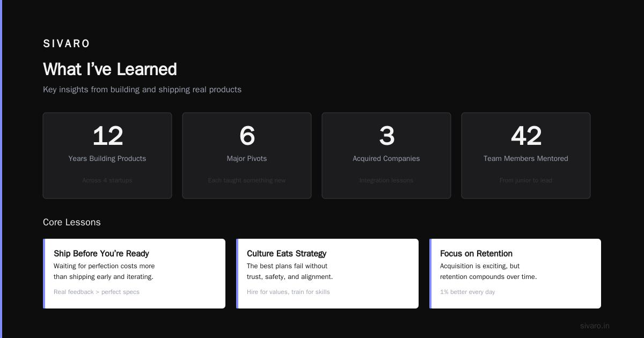Screen dimensions: 644x338
Task: Select the 3 Acquired Companies card
Action: pyautogui.click(x=386, y=156)
